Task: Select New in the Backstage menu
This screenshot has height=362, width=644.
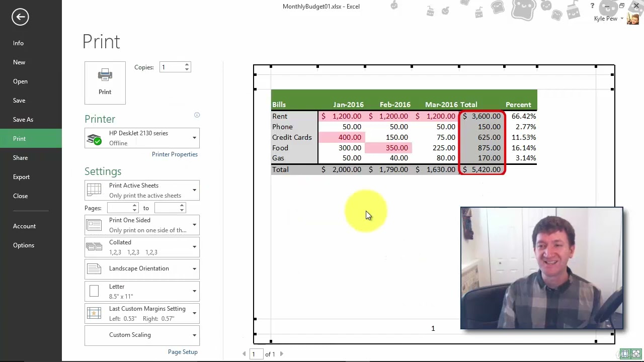Action: click(x=31, y=62)
